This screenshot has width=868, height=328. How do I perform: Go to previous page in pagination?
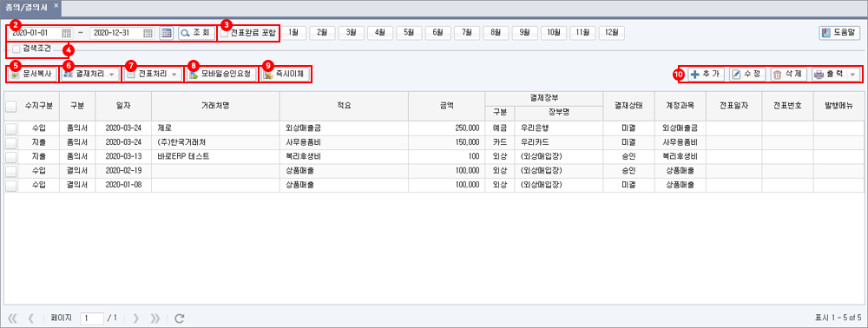coord(31,318)
